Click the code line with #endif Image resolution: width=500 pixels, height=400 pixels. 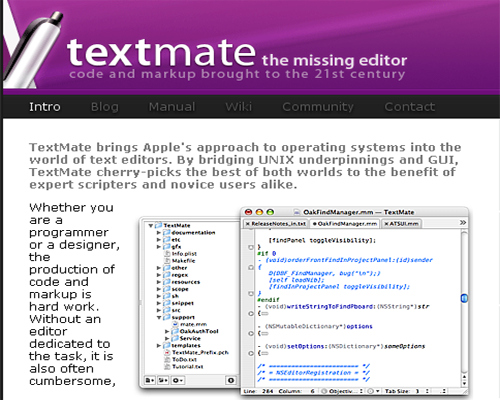268,300
